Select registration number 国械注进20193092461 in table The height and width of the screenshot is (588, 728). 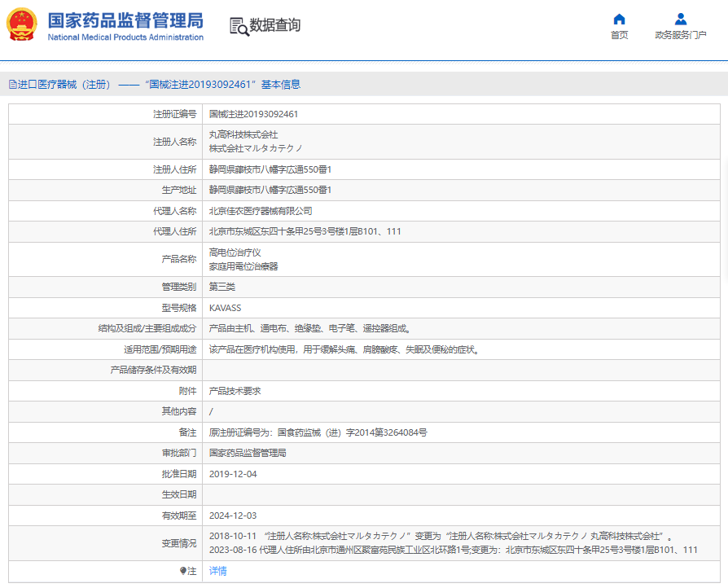[253, 114]
